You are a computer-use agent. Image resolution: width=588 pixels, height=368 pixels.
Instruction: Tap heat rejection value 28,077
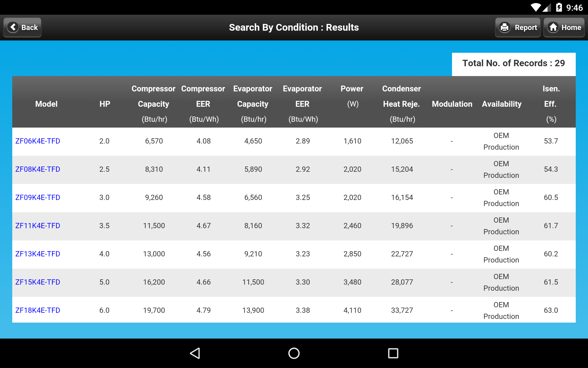[402, 282]
